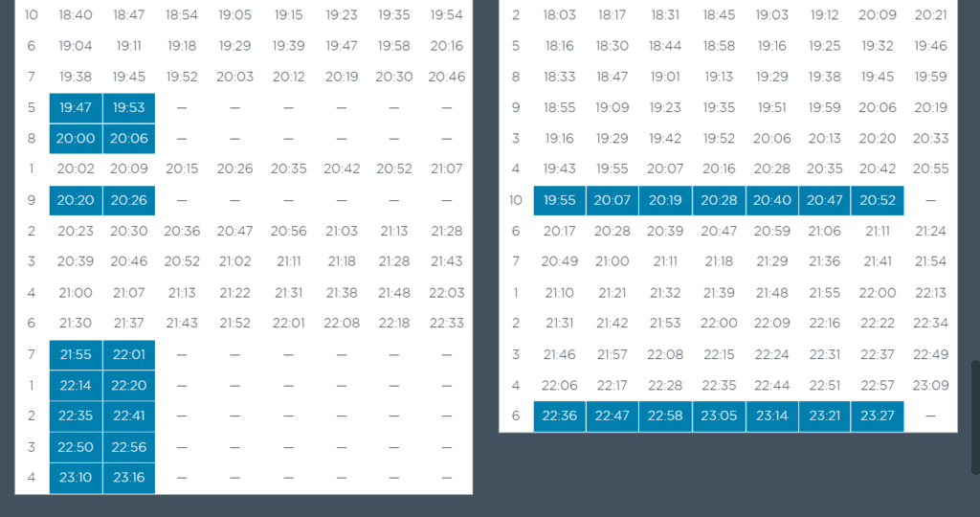Click the 22:14 highlighted time cell
Viewport: 980px width, 517px height.
pos(76,385)
